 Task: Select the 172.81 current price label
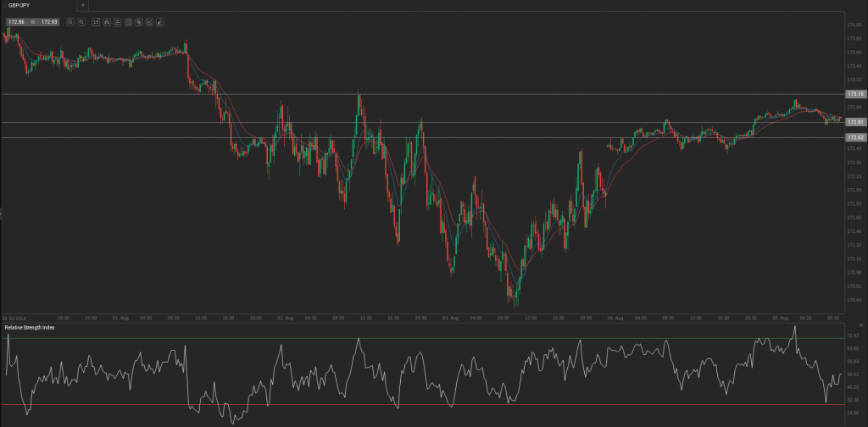point(854,122)
